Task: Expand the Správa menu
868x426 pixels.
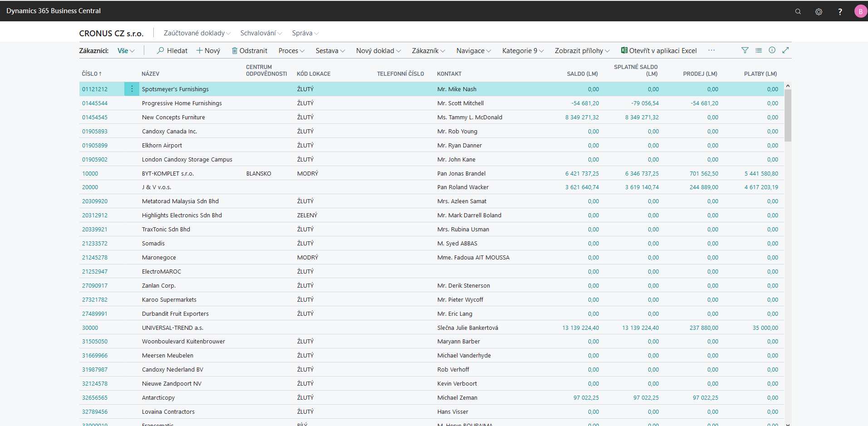Action: (305, 33)
